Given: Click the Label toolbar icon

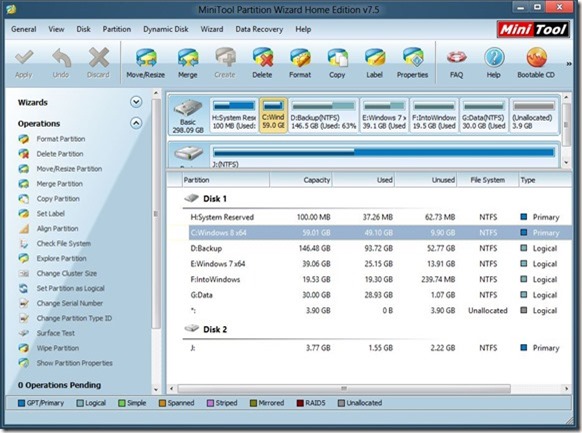Looking at the screenshot, I should (x=375, y=58).
